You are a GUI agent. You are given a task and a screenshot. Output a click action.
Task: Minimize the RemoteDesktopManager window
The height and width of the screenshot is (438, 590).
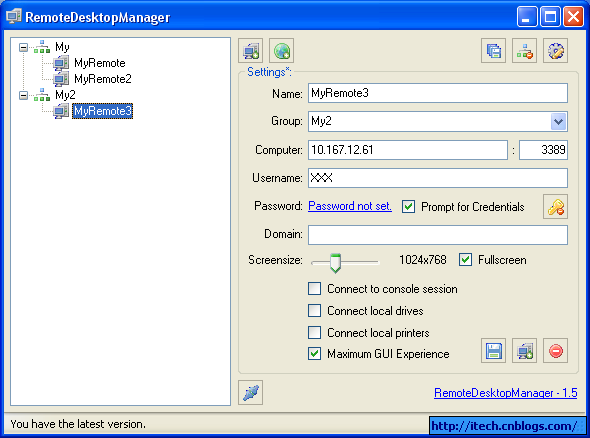[x=527, y=17]
